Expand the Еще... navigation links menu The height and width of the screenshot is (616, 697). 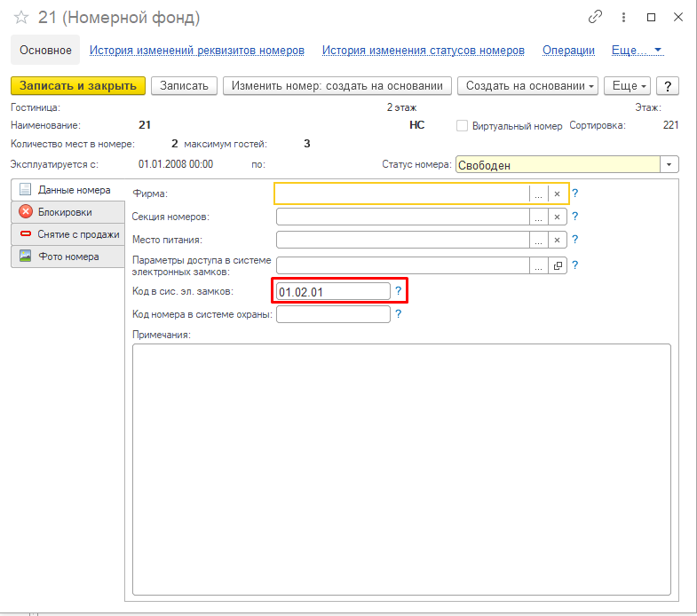coord(638,51)
